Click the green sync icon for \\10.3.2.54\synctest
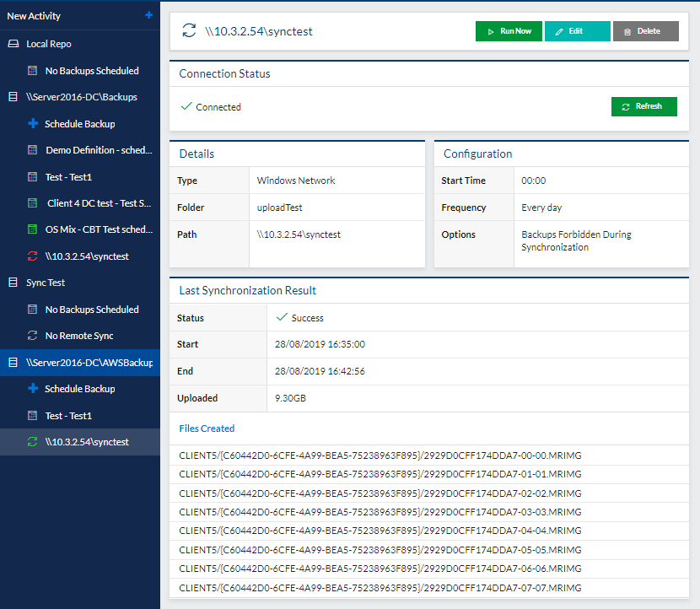Image resolution: width=700 pixels, height=609 pixels. [33, 442]
